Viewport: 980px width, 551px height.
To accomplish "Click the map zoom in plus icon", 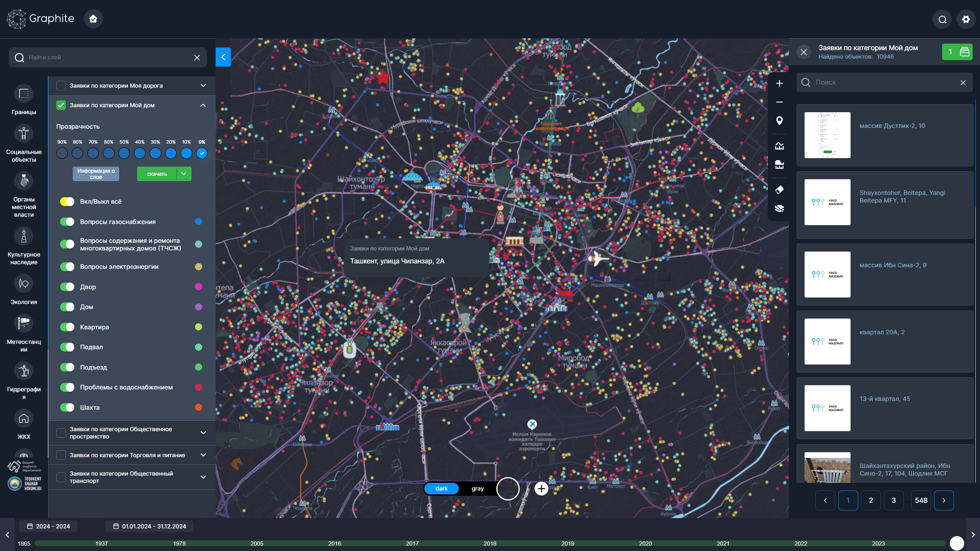I will tap(779, 83).
